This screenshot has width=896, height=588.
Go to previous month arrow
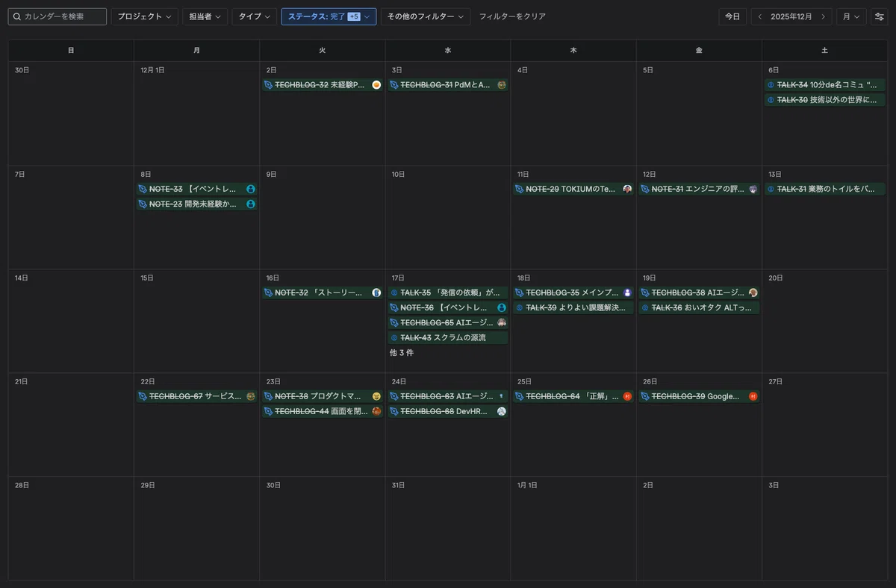point(760,16)
